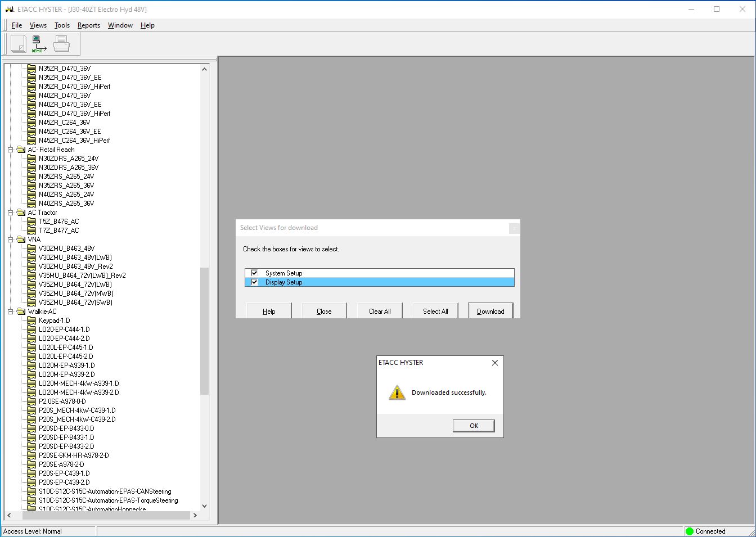Open the Window menu

(x=120, y=25)
